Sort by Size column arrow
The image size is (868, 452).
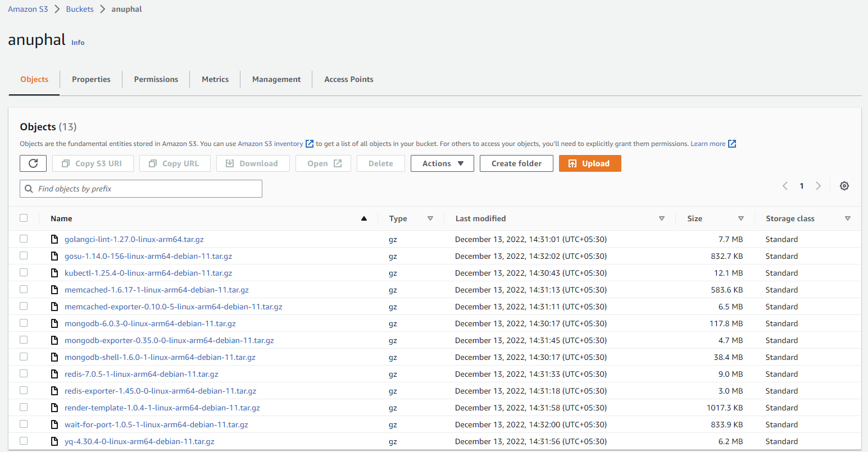[x=741, y=218]
